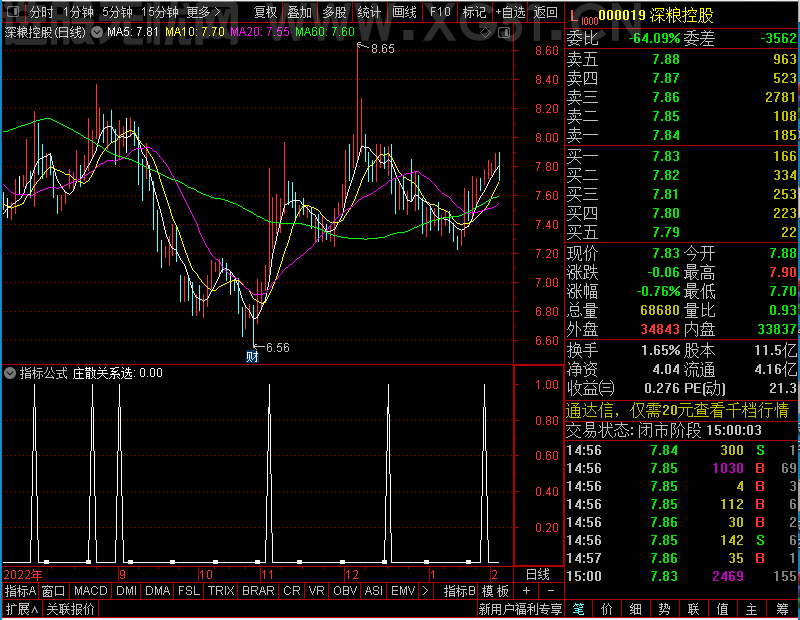Open the 指标B indicator group

click(459, 591)
